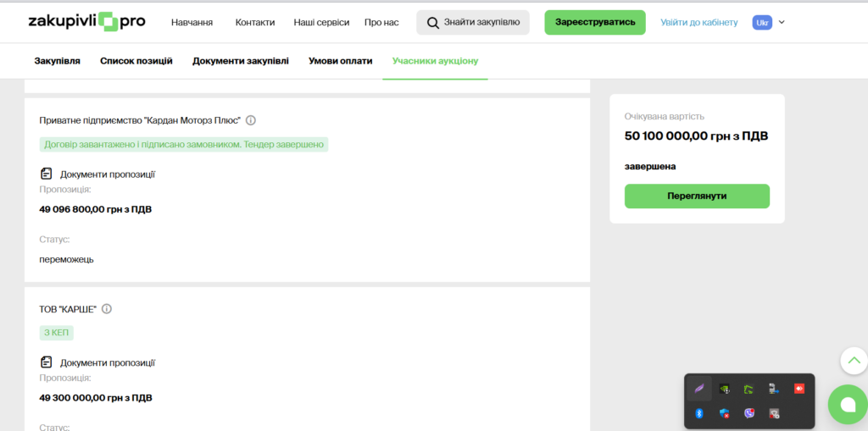Click the scroll-to-top arrow button
Screen dimensions: 868x431
854,361
